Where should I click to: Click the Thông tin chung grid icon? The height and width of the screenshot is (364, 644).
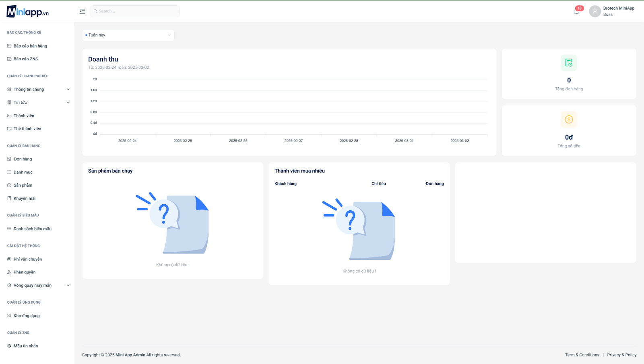pos(9,89)
